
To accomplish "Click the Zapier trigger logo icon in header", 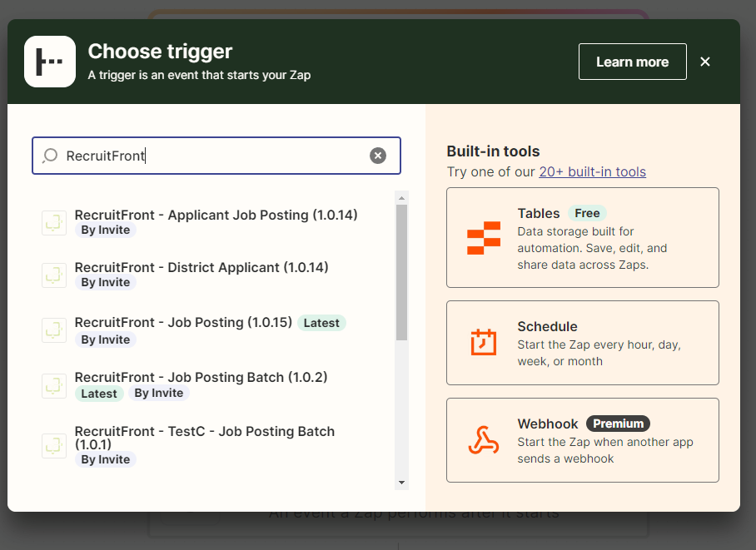I will pos(50,62).
